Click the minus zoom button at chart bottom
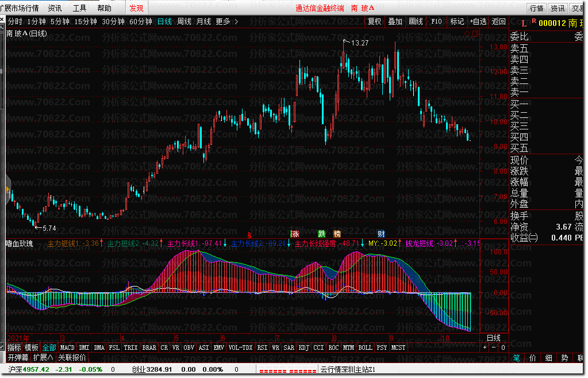588x378 pixels. (494, 348)
